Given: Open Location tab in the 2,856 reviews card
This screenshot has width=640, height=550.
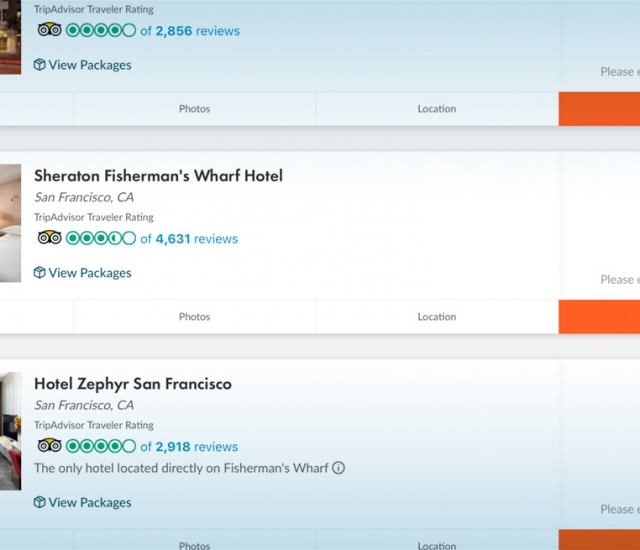Looking at the screenshot, I should click(437, 109).
